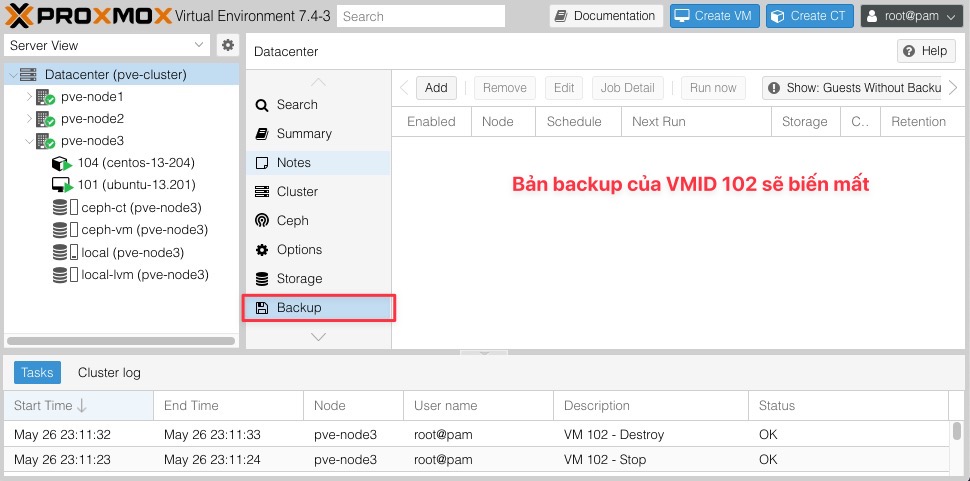Click the container icon of 104 centos
Screen dimensions: 970x481
click(x=62, y=163)
